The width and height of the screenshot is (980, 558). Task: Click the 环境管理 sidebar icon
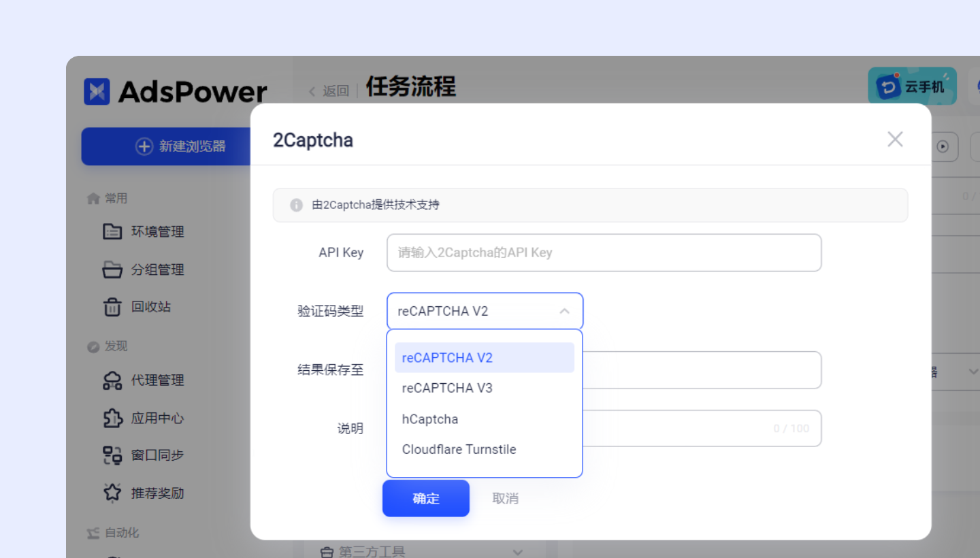112,231
